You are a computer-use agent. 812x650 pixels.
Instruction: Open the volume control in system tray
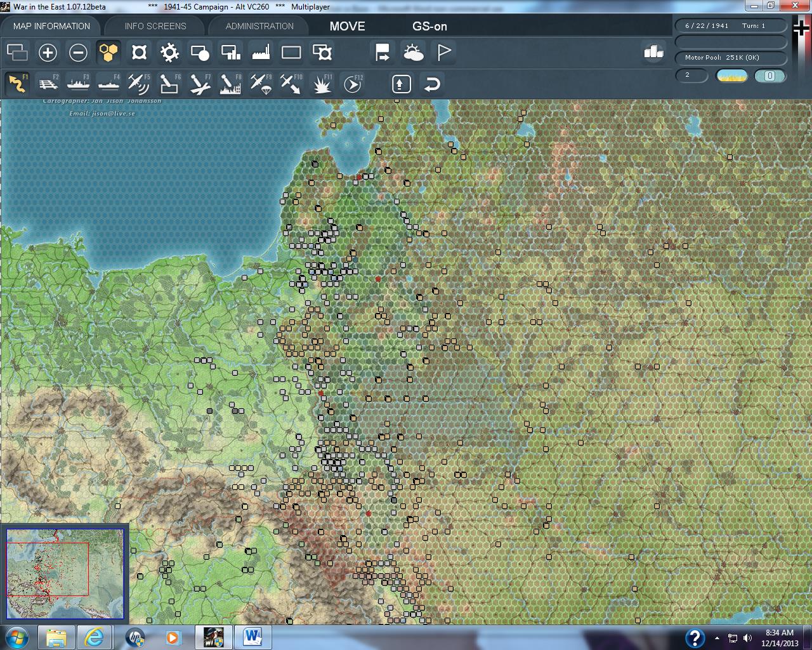pyautogui.click(x=747, y=638)
